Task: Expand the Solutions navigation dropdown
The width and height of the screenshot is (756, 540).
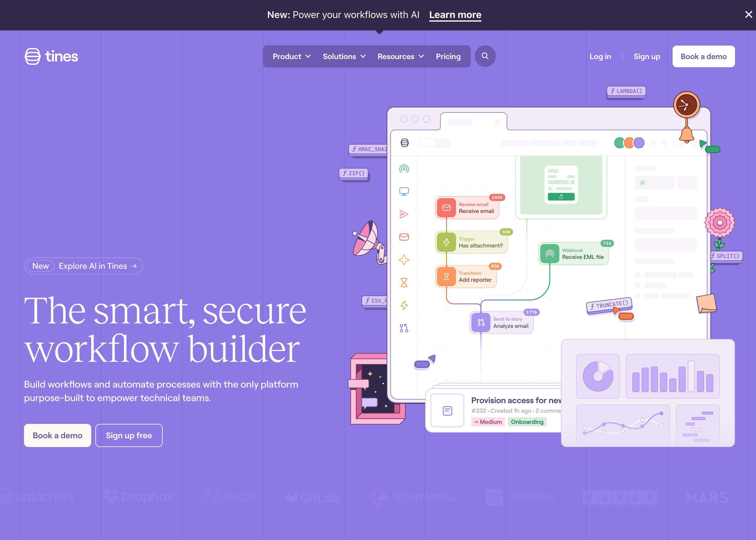Action: (344, 56)
